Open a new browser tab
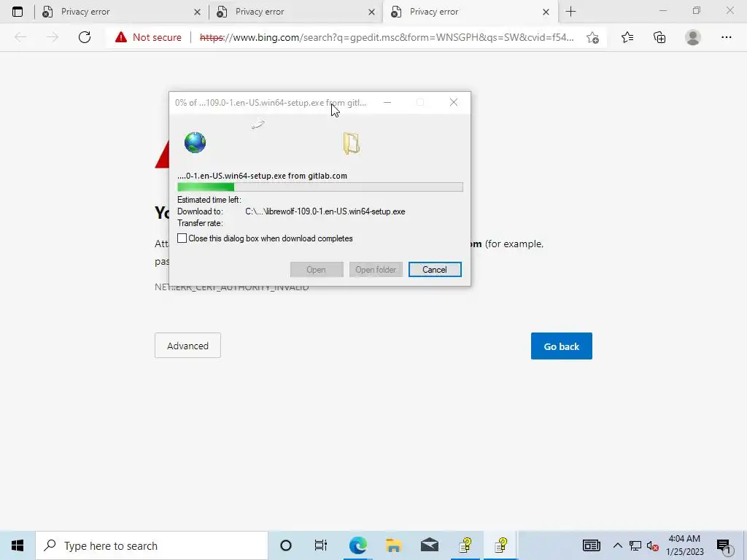This screenshot has width=747, height=560. [x=570, y=12]
